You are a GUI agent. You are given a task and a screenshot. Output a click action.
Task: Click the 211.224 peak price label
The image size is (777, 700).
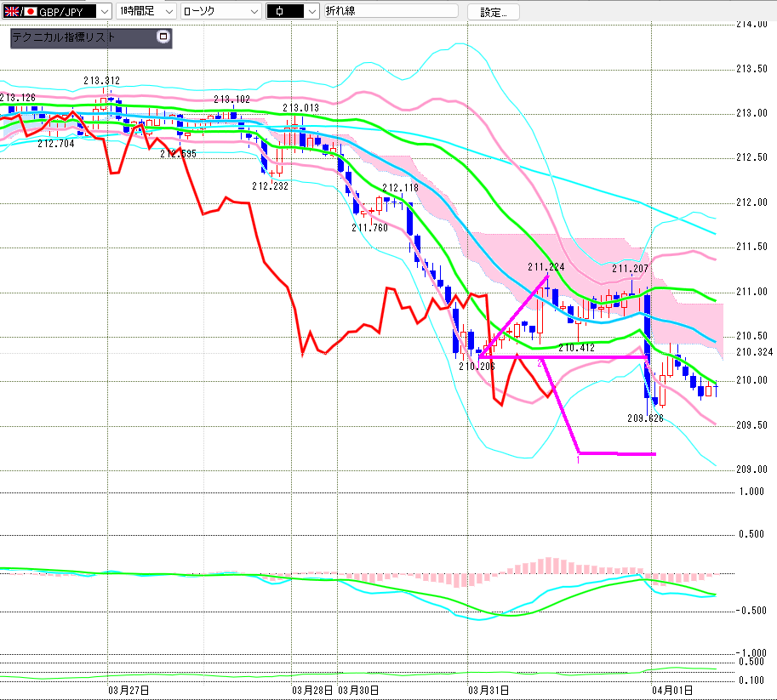(x=546, y=266)
